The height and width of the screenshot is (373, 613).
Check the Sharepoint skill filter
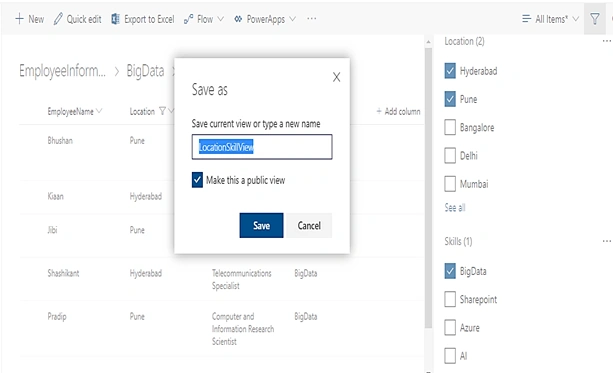tap(450, 299)
